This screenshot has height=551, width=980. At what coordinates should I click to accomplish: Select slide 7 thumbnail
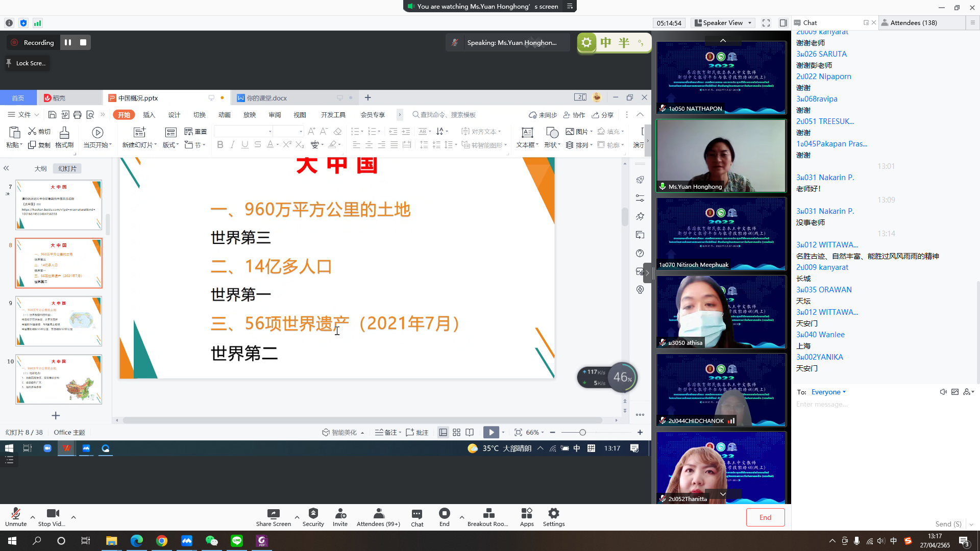(x=59, y=205)
